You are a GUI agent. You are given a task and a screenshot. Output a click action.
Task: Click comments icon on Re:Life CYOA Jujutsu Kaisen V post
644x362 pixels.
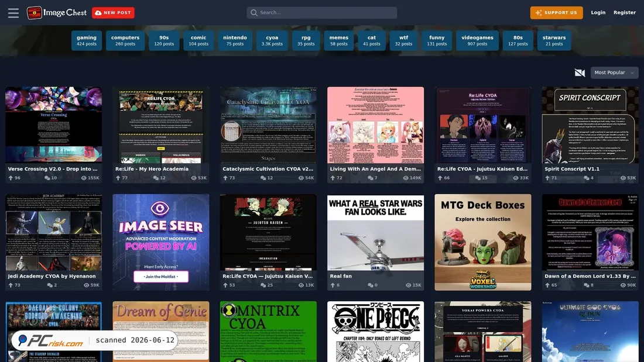pyautogui.click(x=263, y=285)
